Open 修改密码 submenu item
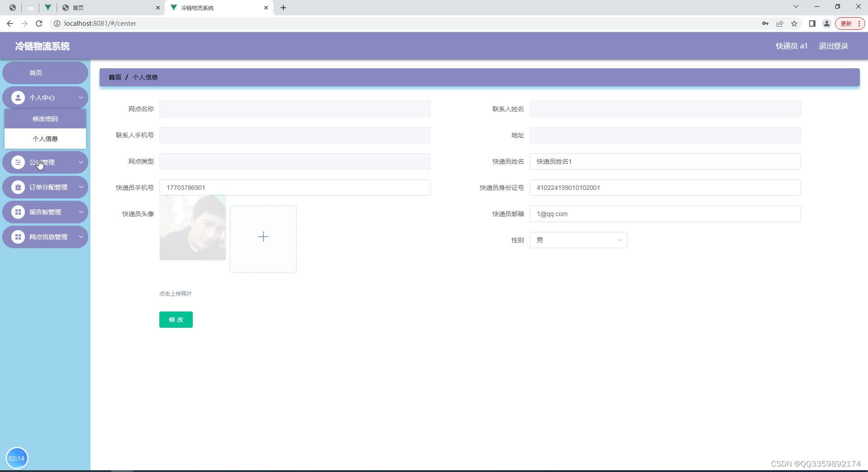Screen dimensions: 868x472 45,119
